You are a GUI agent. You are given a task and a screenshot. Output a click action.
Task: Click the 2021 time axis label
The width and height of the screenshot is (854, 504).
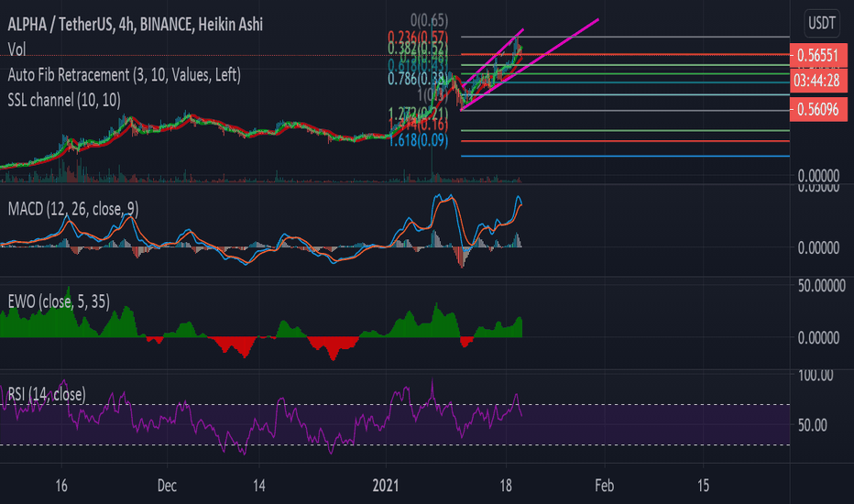(x=386, y=486)
